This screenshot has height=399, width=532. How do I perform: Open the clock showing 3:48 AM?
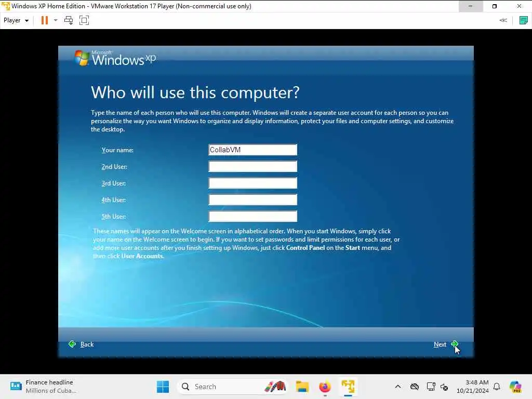[473, 387]
